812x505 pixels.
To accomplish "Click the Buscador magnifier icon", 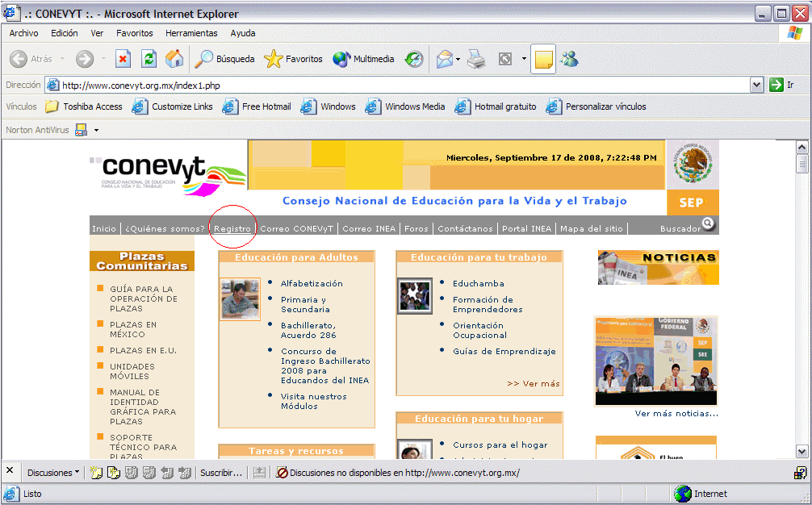I will click(x=708, y=224).
